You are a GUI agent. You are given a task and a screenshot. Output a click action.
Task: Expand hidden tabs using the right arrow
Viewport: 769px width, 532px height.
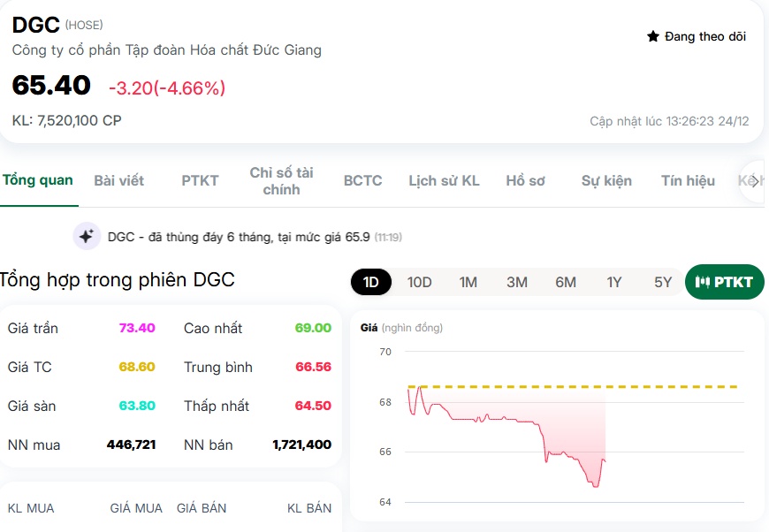(x=756, y=179)
